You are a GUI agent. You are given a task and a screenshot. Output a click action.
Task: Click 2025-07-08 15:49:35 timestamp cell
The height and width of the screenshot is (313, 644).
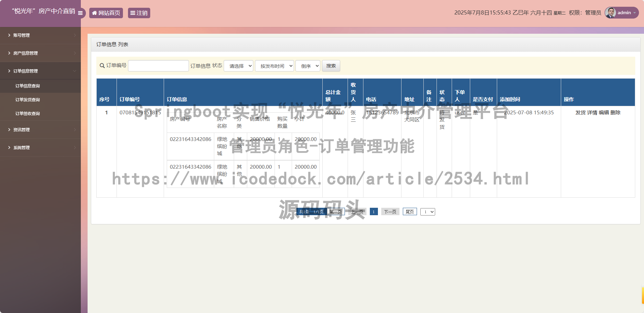[x=529, y=113]
